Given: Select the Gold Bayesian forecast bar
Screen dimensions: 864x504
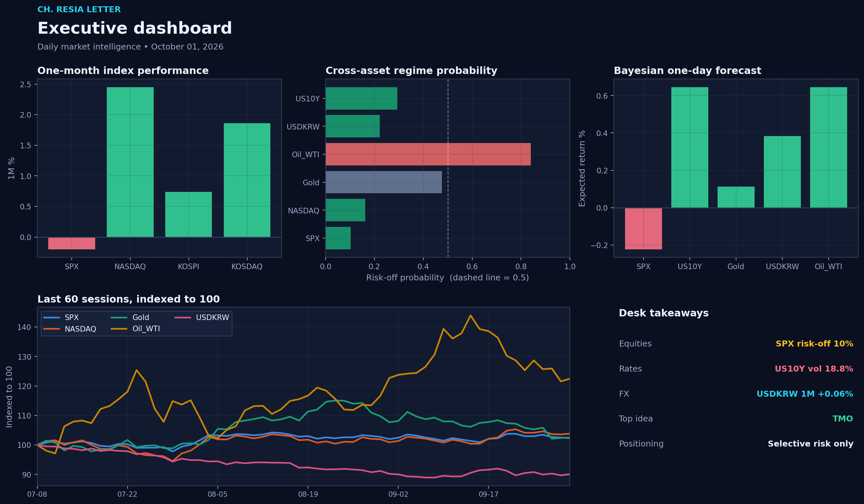Looking at the screenshot, I should pyautogui.click(x=736, y=197).
